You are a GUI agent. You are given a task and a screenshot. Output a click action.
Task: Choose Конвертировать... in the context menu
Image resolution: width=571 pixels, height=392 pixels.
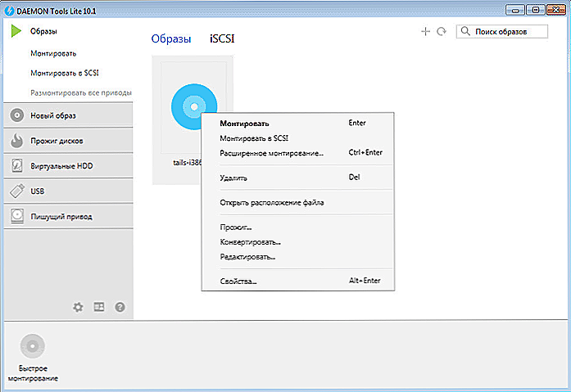click(x=298, y=242)
